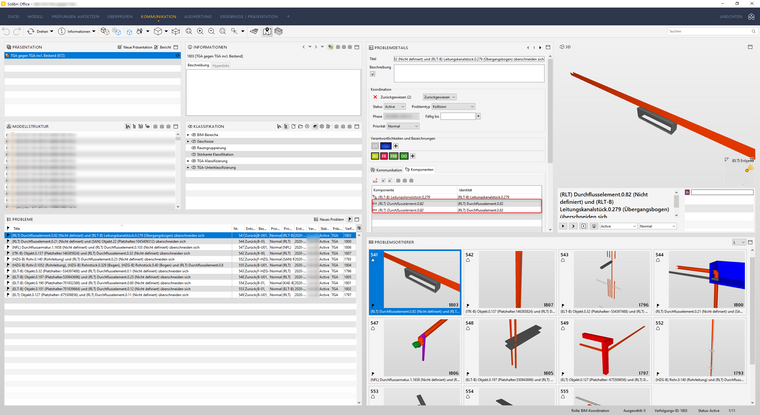
Task: Click the 3D cube view icon
Action: click(x=158, y=32)
